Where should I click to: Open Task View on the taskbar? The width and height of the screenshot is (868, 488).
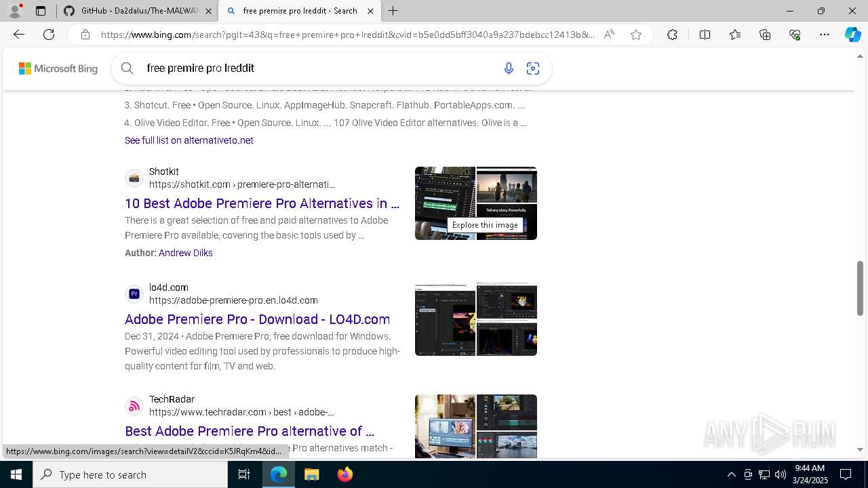click(244, 474)
